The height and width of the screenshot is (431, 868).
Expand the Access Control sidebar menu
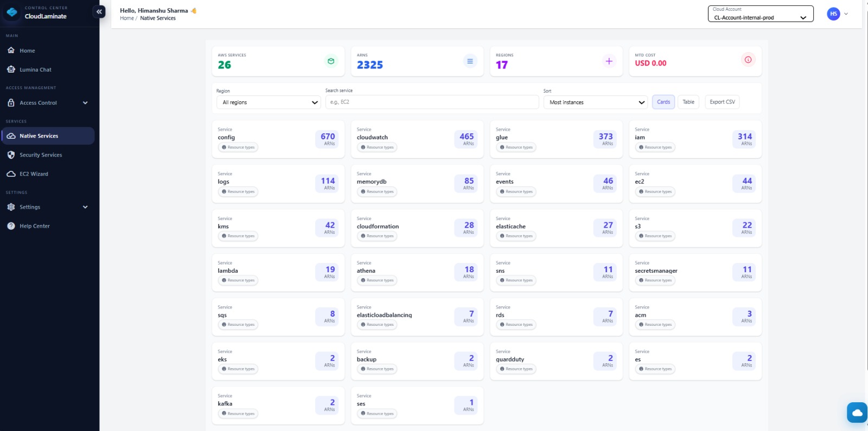48,103
